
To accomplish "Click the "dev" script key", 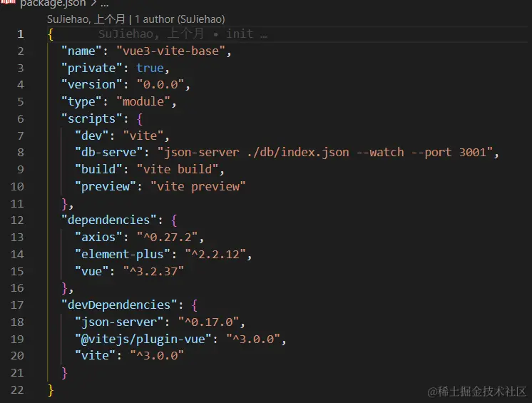I will (x=91, y=136).
